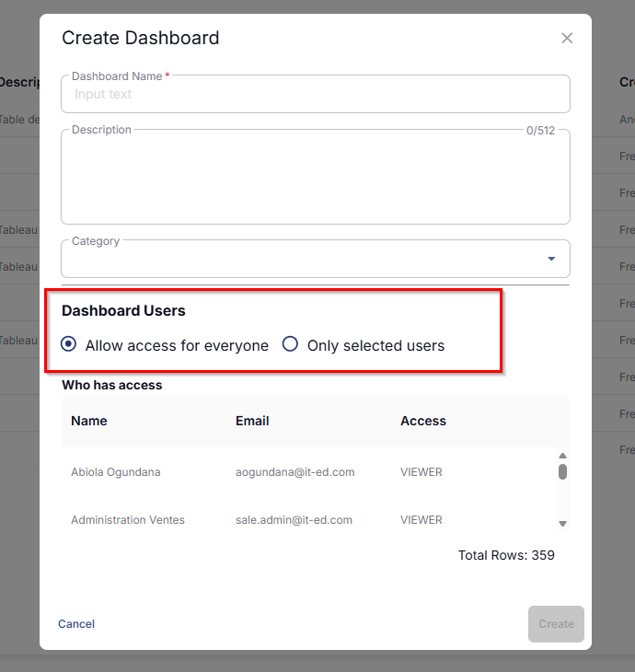The width and height of the screenshot is (635, 672).
Task: Open the Category dropdown arrow
Action: click(551, 259)
